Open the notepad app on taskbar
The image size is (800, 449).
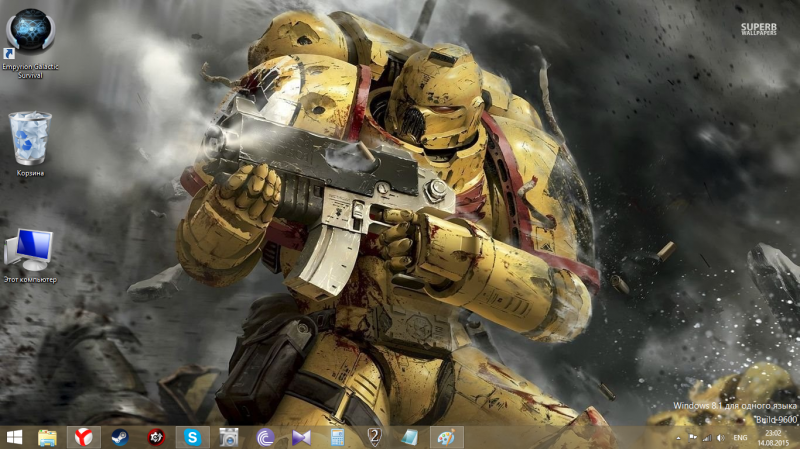click(410, 437)
